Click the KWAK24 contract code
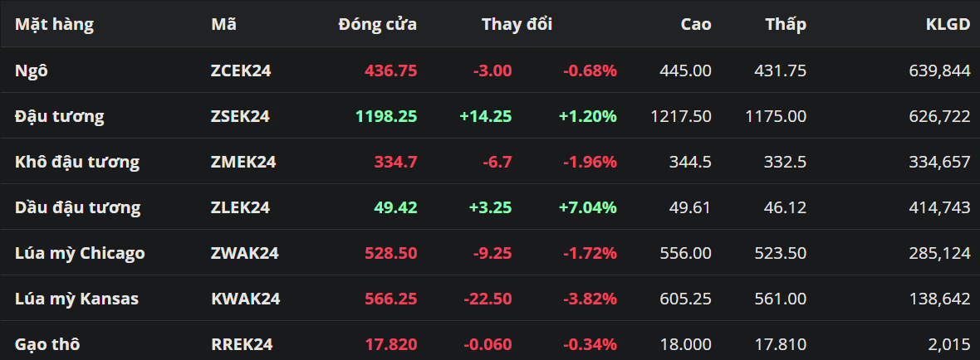The image size is (980, 360). pos(245,299)
